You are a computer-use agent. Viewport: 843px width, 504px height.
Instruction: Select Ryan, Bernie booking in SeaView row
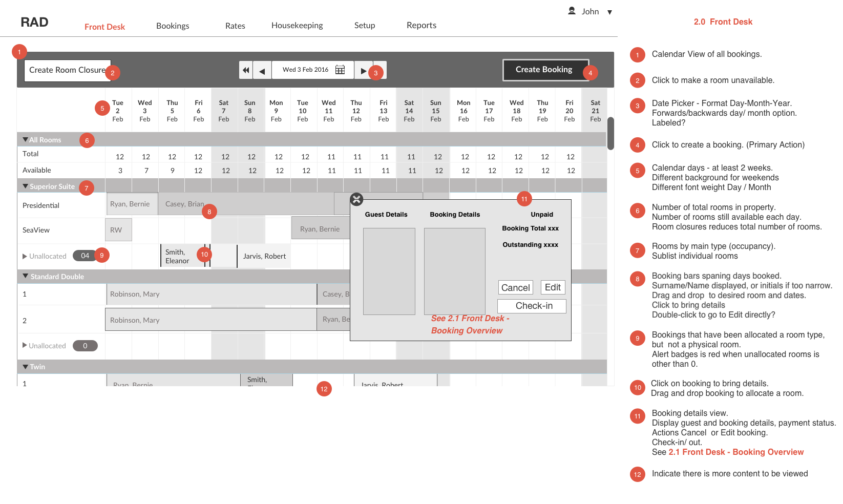[321, 228]
